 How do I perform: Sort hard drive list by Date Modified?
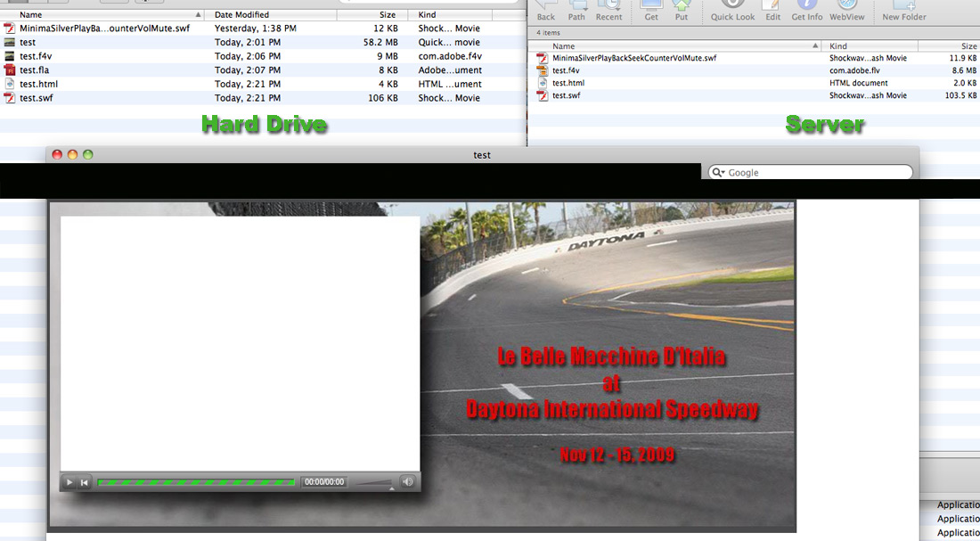tap(271, 14)
